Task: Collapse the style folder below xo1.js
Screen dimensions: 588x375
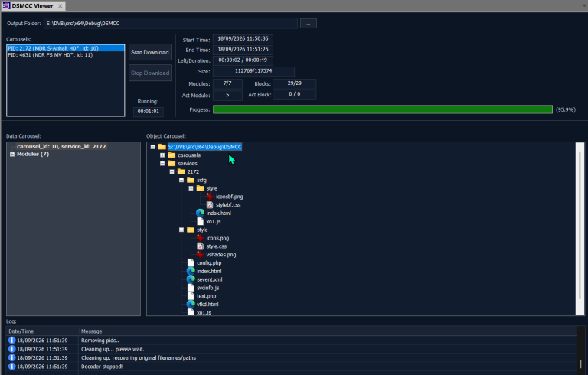Action: pyautogui.click(x=181, y=230)
